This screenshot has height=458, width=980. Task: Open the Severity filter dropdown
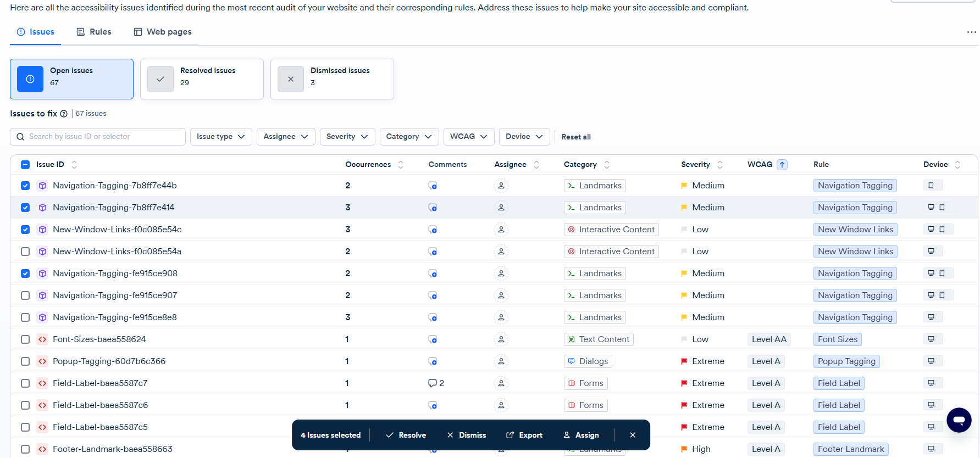pyautogui.click(x=347, y=137)
